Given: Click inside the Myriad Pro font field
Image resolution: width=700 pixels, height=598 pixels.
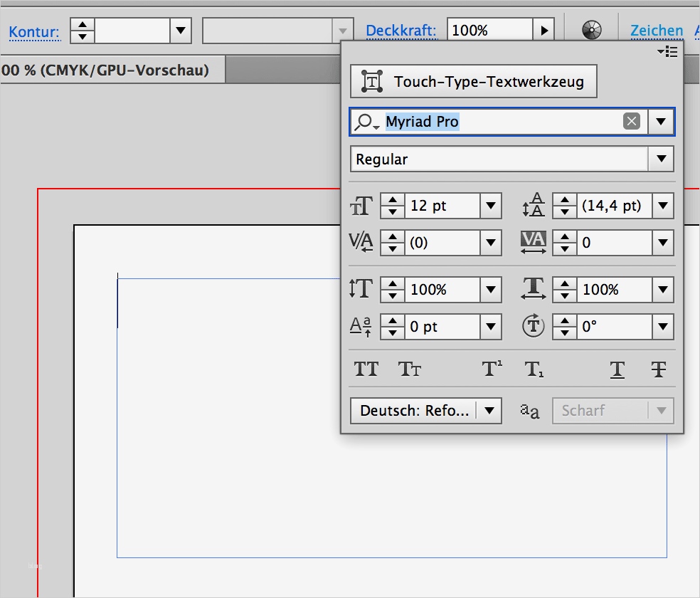Looking at the screenshot, I should 441,121.
